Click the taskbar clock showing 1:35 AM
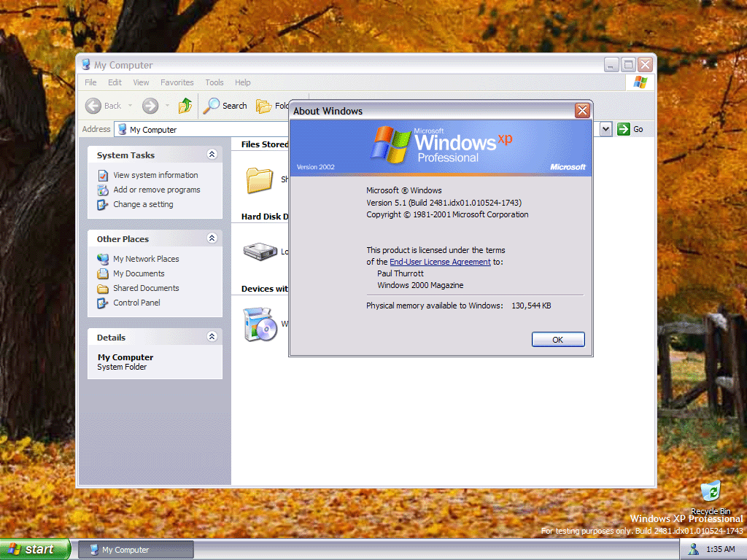 (720, 549)
